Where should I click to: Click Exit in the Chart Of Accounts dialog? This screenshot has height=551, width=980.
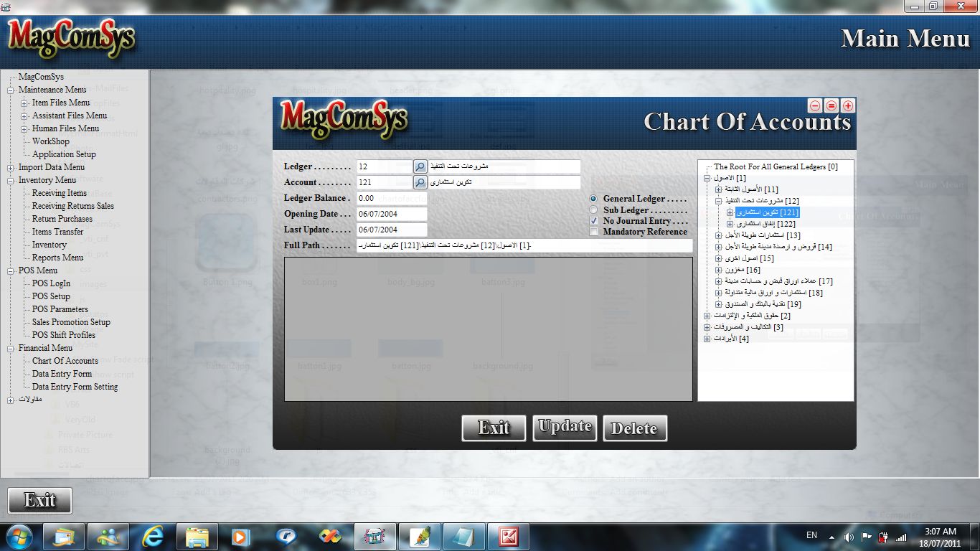pos(494,428)
